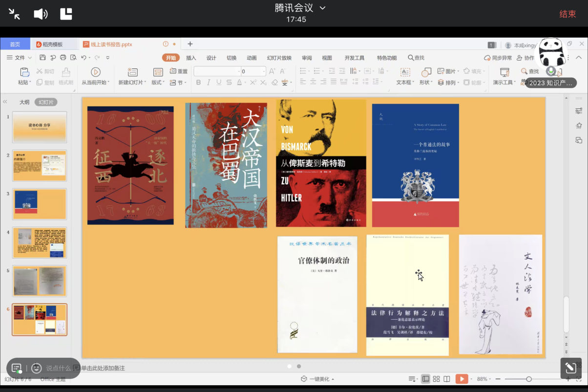Start slideshow from current slide (从当前开始)
This screenshot has width=588, height=392.
click(96, 72)
